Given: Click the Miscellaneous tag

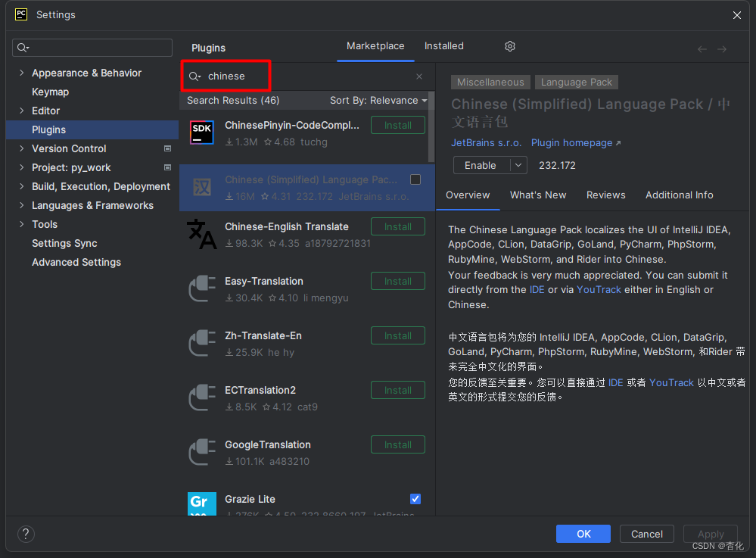Looking at the screenshot, I should [x=490, y=82].
